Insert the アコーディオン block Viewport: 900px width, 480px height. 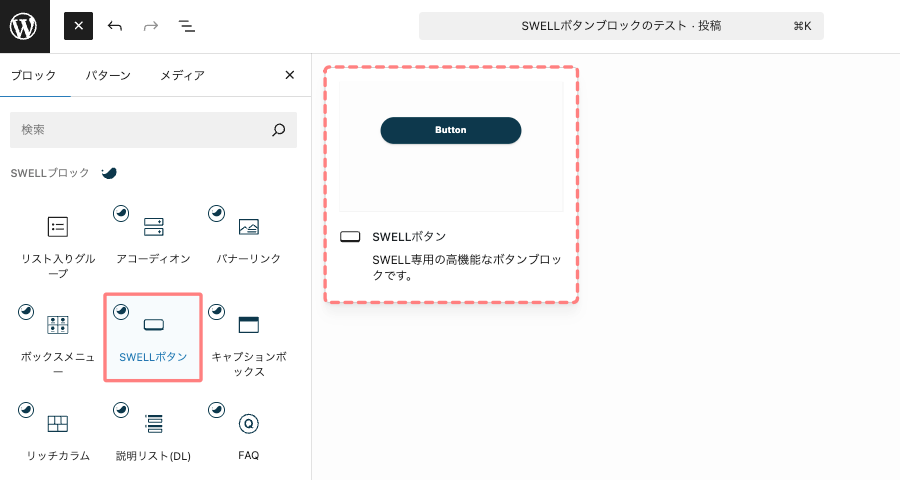click(x=153, y=237)
